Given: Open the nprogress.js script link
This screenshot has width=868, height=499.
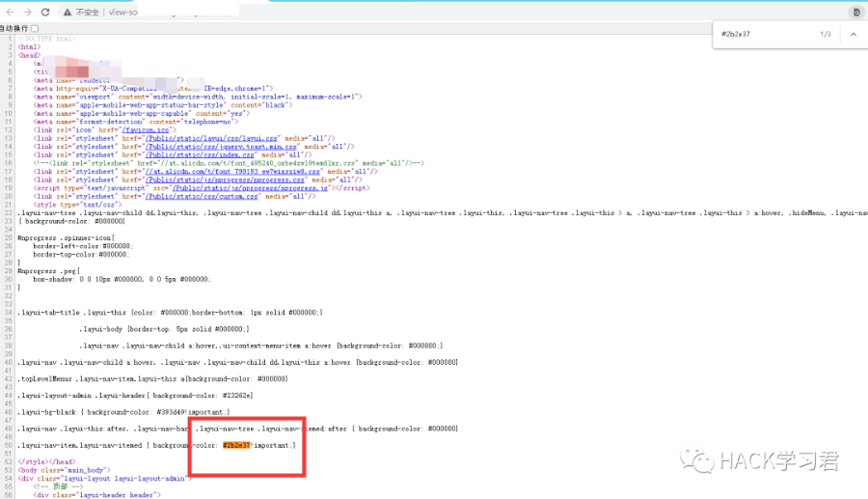Looking at the screenshot, I should [x=250, y=188].
